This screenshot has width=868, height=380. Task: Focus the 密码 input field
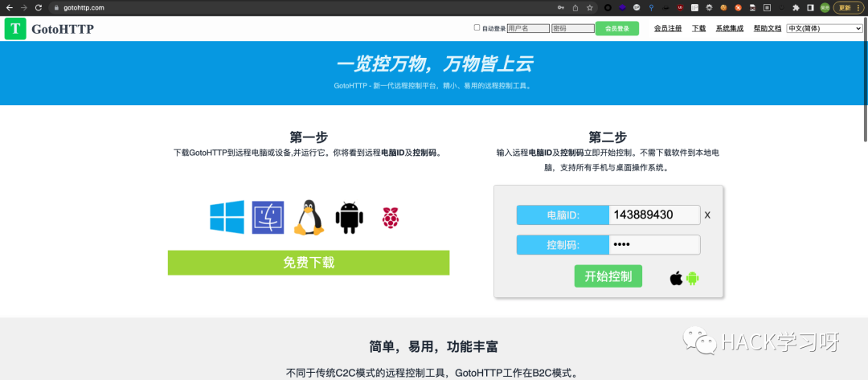572,28
